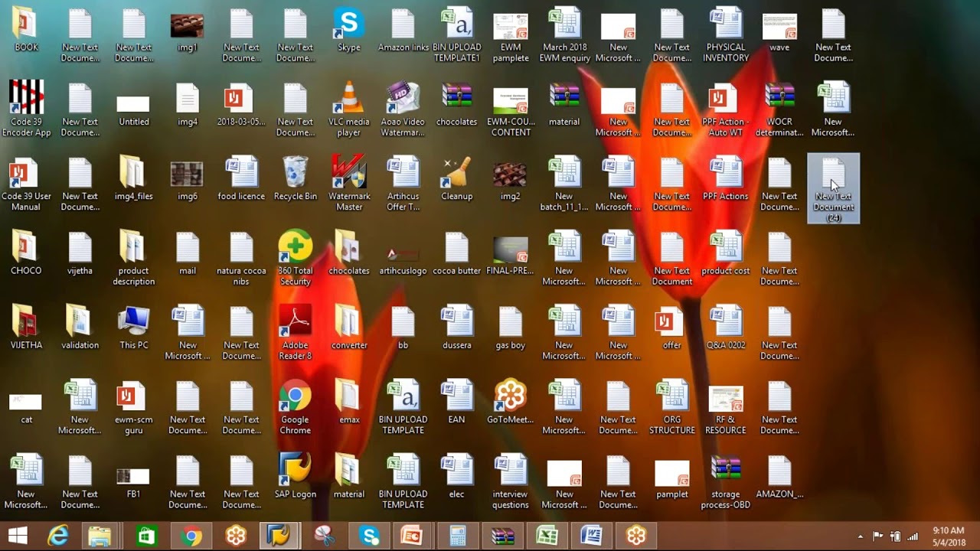The height and width of the screenshot is (551, 980).
Task: Select the active SAP Logon taskbar button
Action: [277, 536]
